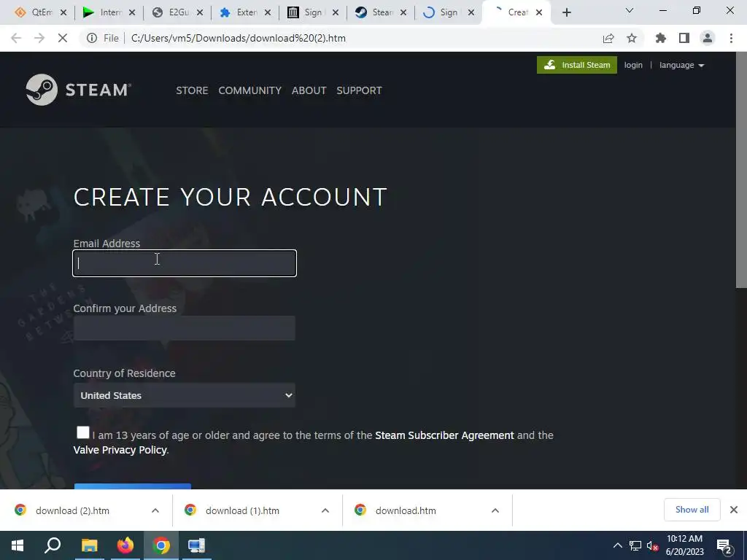Expand options for download (1).htm
The width and height of the screenshot is (747, 560).
point(325,510)
